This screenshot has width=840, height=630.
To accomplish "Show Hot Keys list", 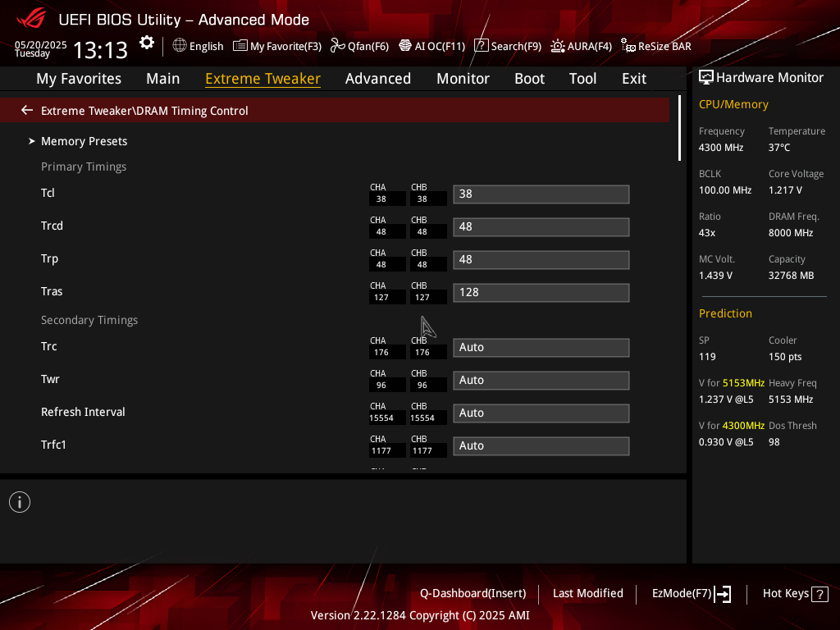I will [x=785, y=593].
